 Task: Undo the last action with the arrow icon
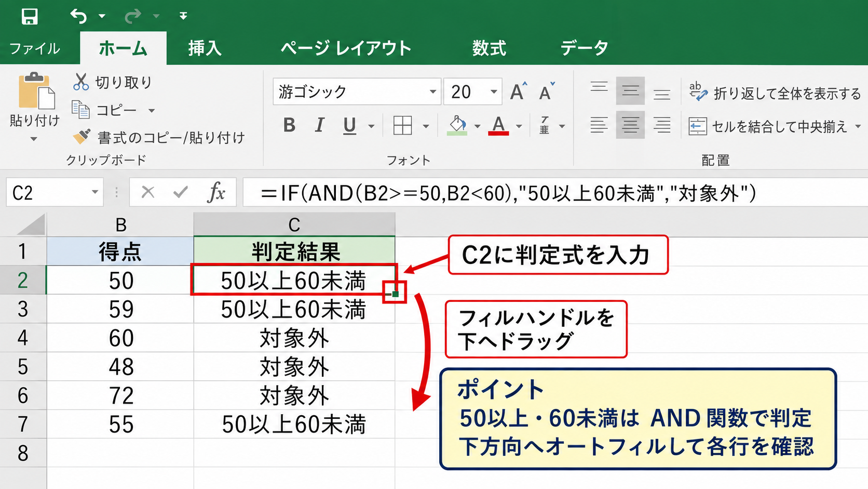[78, 16]
